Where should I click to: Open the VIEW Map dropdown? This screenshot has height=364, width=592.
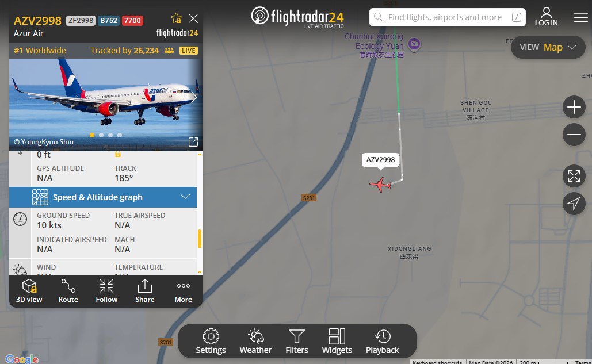pos(548,47)
